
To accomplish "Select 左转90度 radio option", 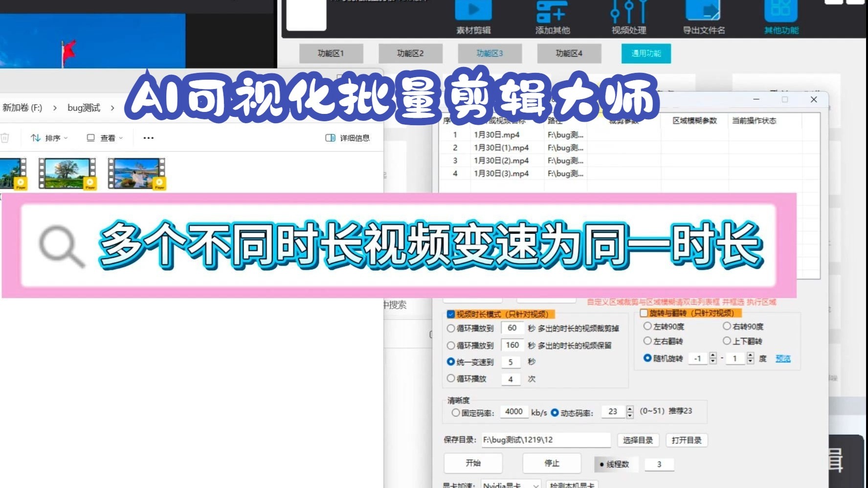I will pyautogui.click(x=647, y=326).
